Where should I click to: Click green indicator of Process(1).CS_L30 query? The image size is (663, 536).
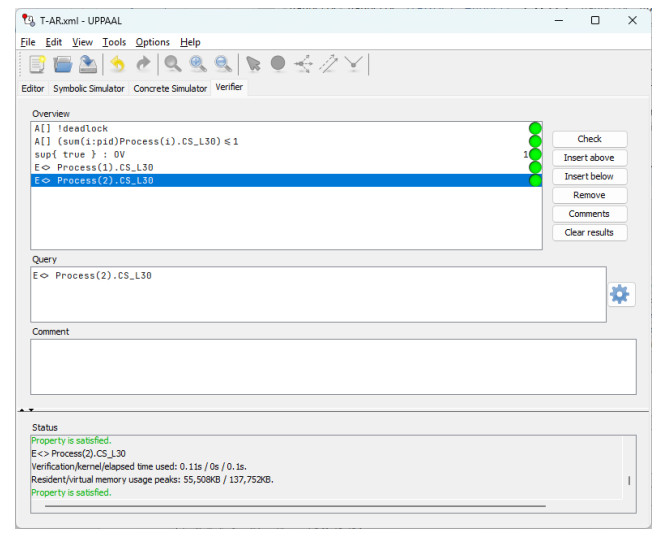[535, 167]
